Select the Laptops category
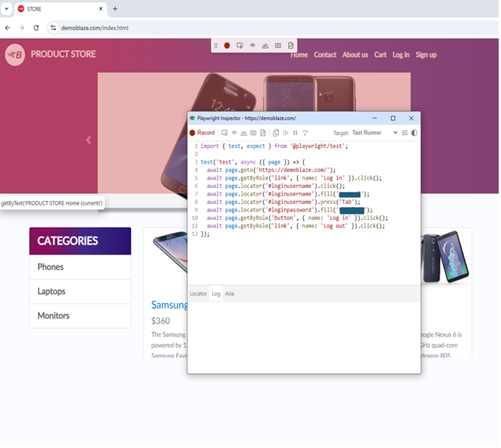This screenshot has width=501, height=448. (80, 291)
